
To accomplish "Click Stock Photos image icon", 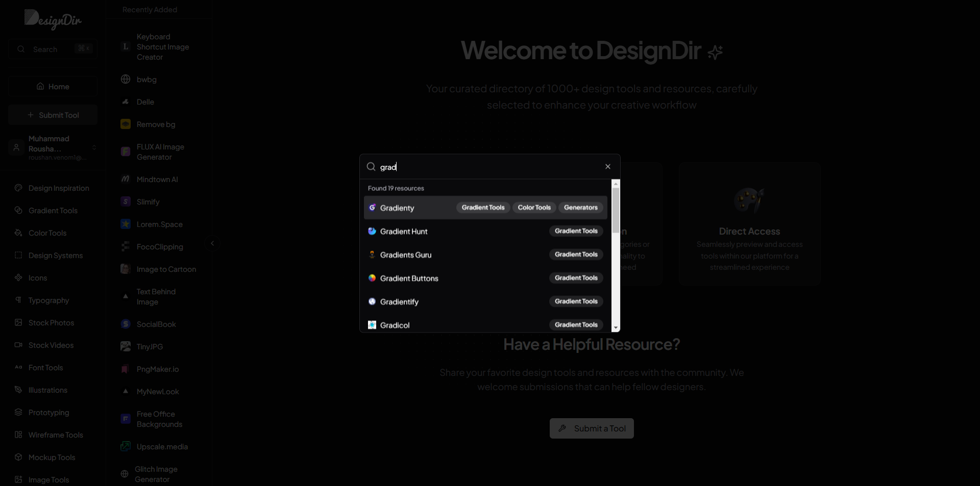I will coord(18,322).
